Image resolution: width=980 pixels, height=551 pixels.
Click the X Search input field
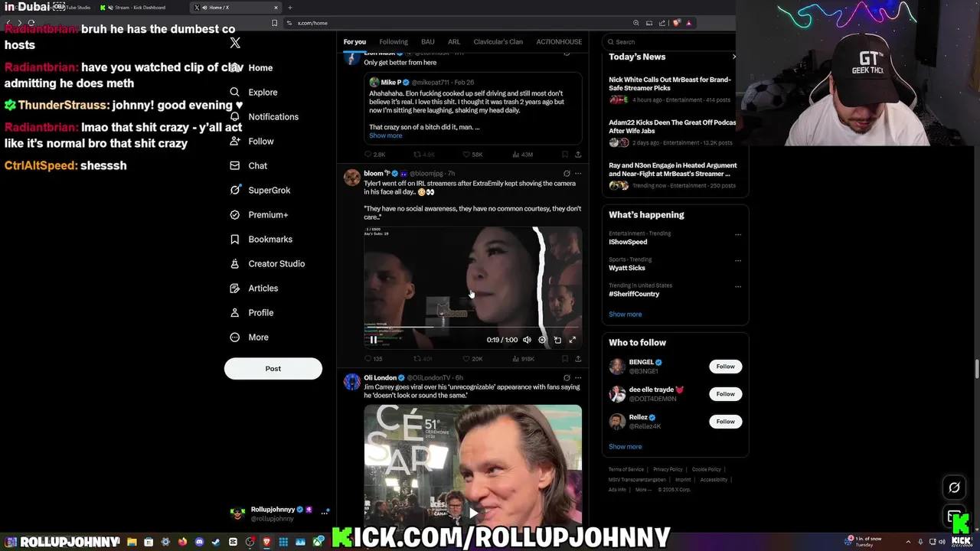click(671, 42)
